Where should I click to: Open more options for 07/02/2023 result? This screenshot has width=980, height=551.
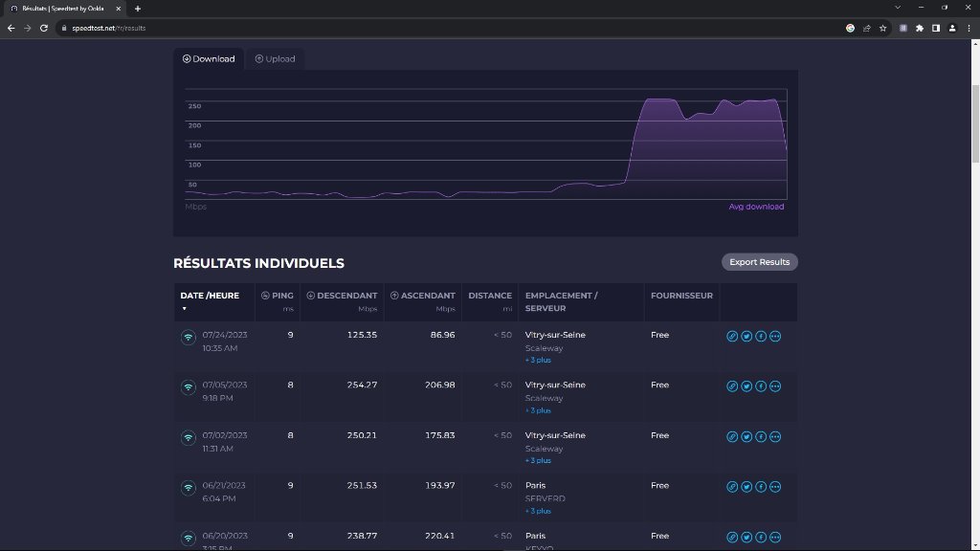(775, 436)
